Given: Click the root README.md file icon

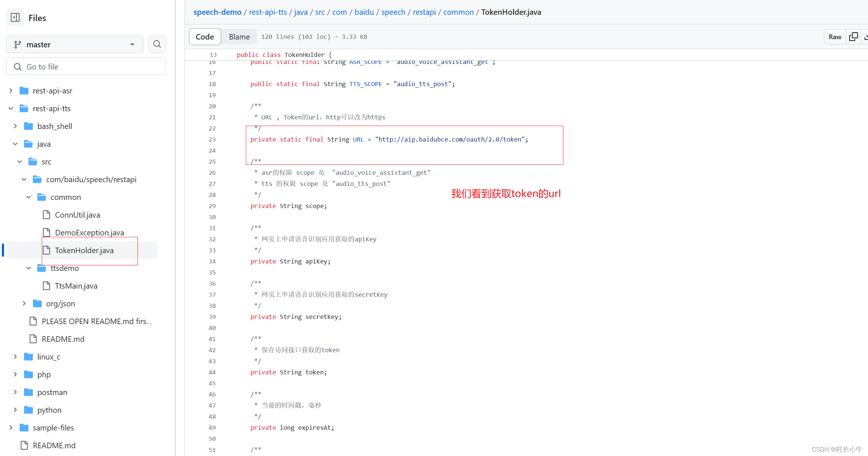Looking at the screenshot, I should pos(24,445).
